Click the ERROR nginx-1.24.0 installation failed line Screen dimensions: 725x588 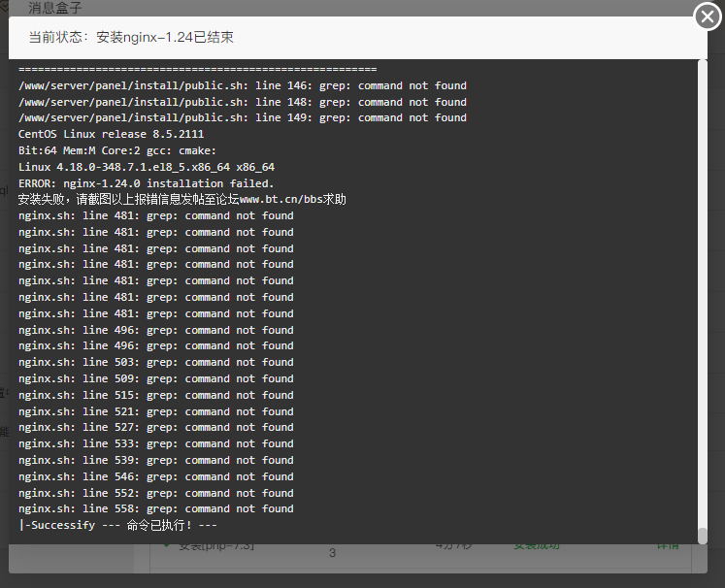pyautogui.click(x=147, y=183)
